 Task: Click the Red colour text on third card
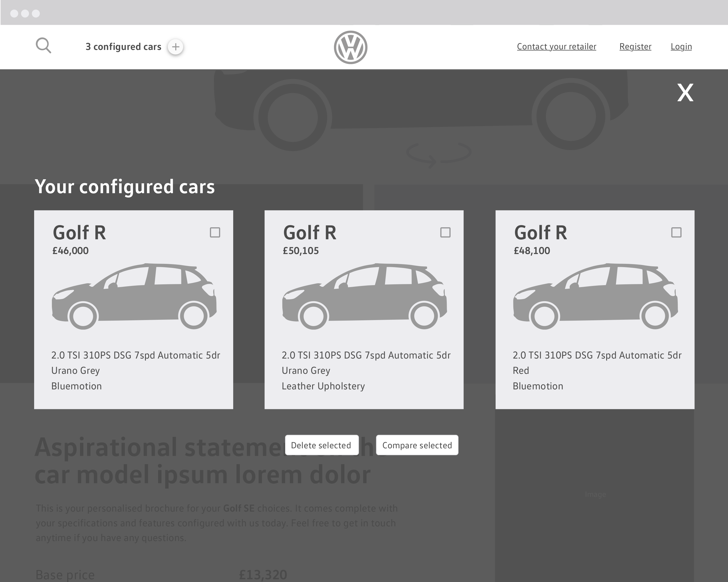521,371
